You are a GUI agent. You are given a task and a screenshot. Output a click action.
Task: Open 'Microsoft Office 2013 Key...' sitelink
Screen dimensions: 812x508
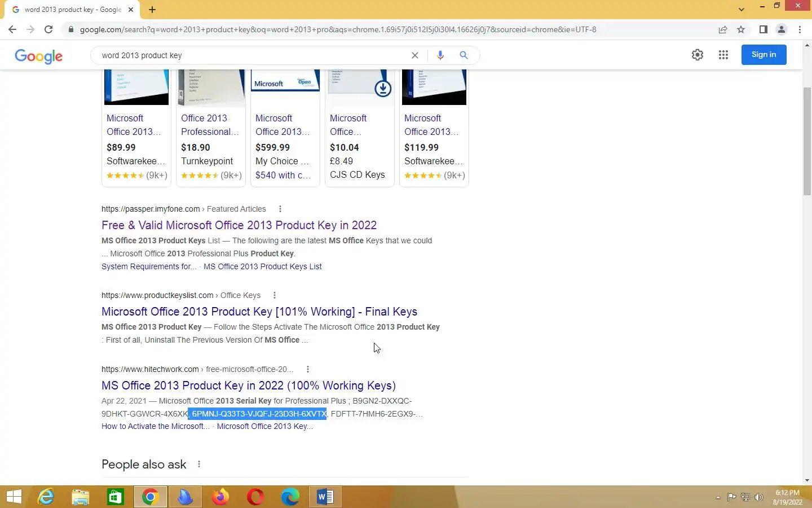(265, 426)
